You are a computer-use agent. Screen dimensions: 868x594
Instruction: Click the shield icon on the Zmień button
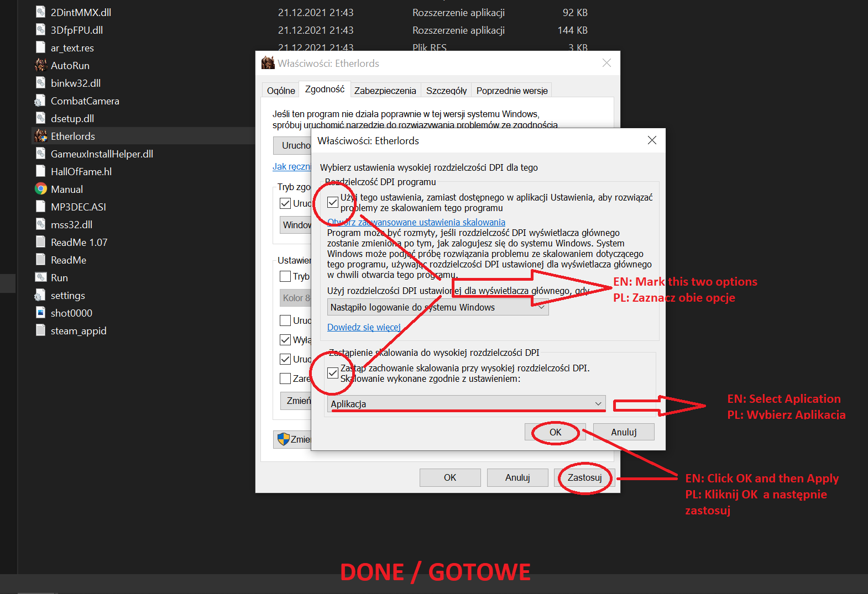coord(283,439)
